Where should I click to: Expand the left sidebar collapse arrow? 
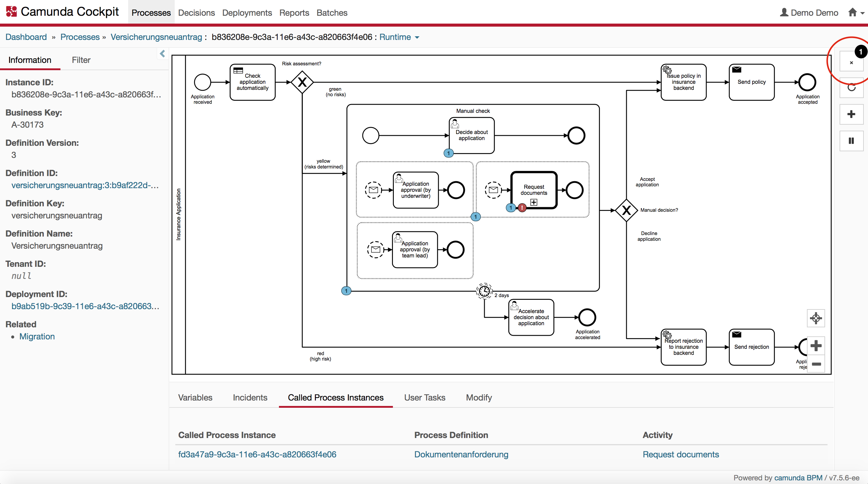[162, 54]
